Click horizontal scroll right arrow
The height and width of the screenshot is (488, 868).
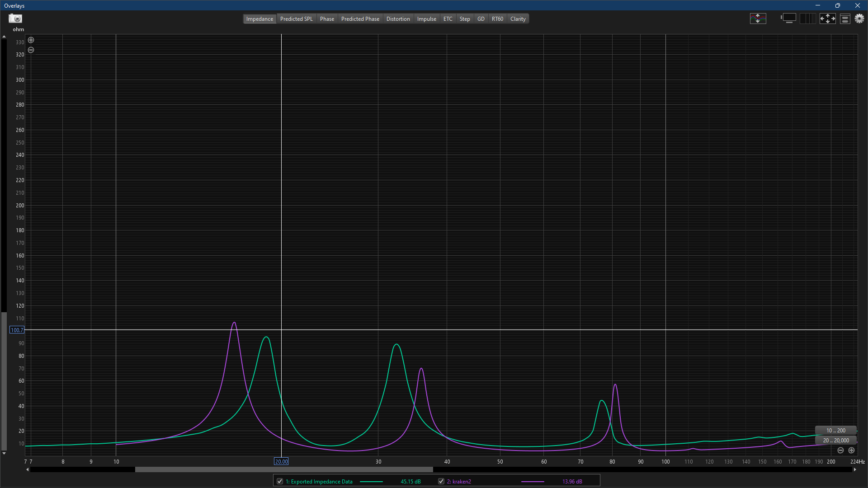[x=854, y=469]
